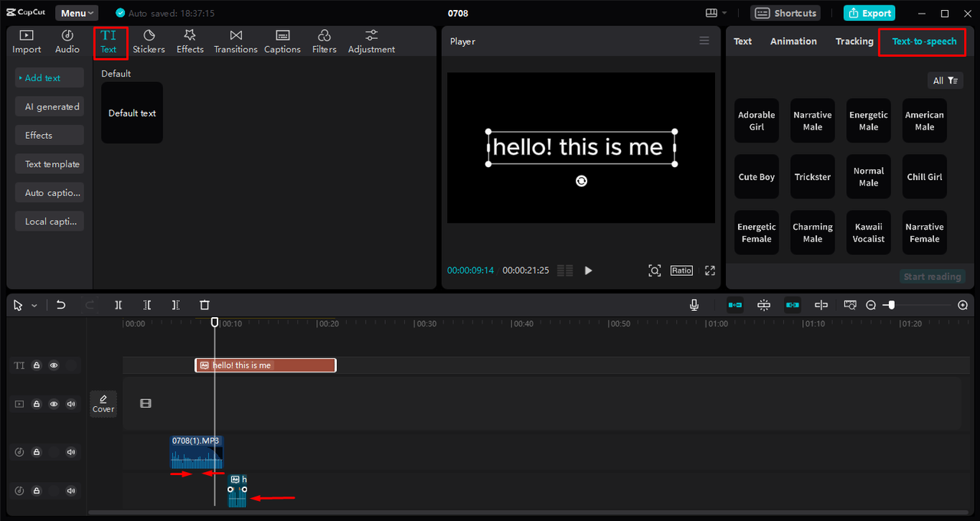980x521 pixels.
Task: Toggle auto snapping in timeline toolbar
Action: [x=764, y=305]
